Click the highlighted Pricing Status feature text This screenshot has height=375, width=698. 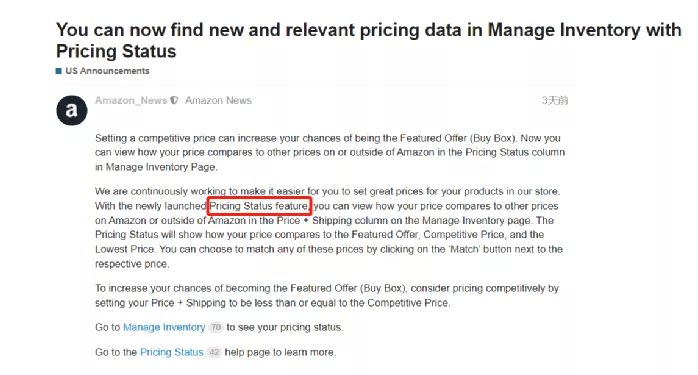click(x=259, y=206)
